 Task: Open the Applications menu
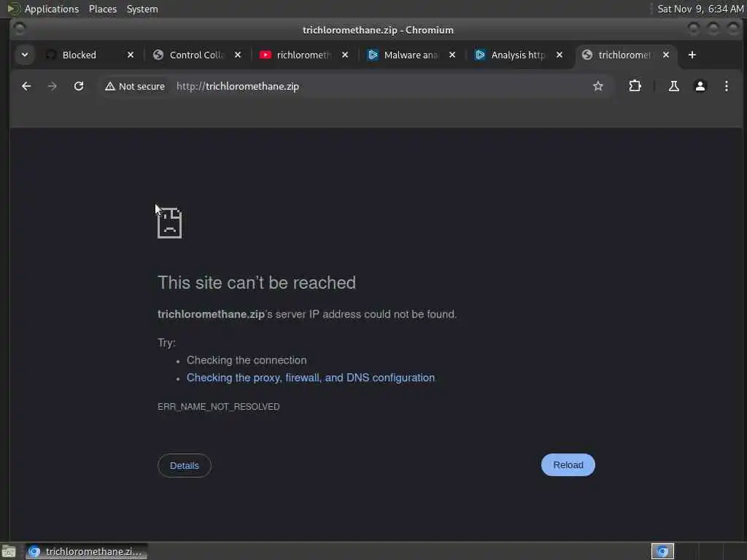(52, 9)
